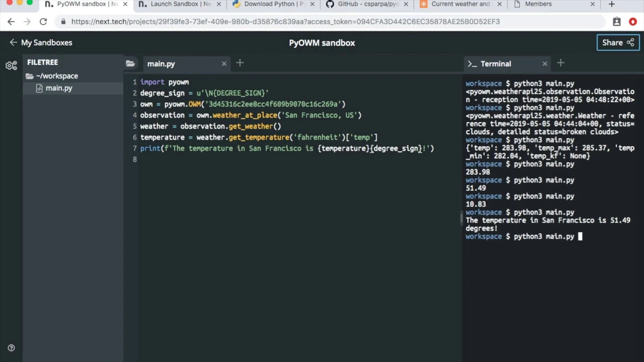
Task: Close the GitHub csparpa browser tab
Action: (406, 4)
